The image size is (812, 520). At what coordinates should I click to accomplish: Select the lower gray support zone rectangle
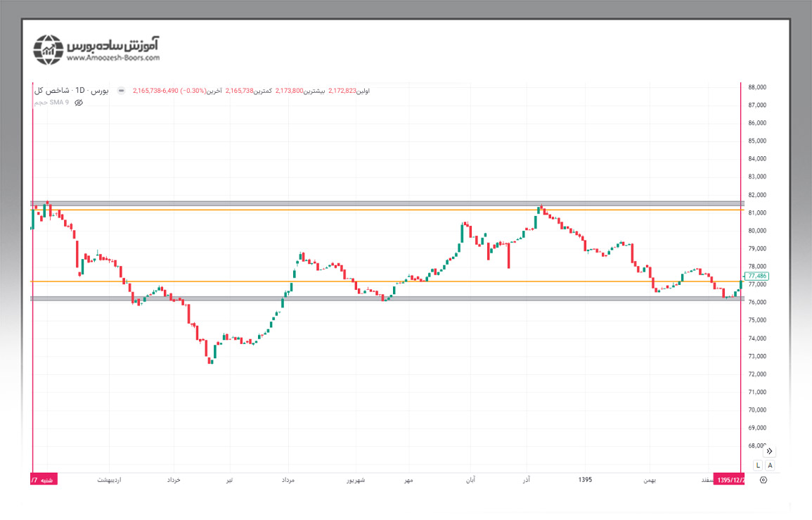(387, 298)
